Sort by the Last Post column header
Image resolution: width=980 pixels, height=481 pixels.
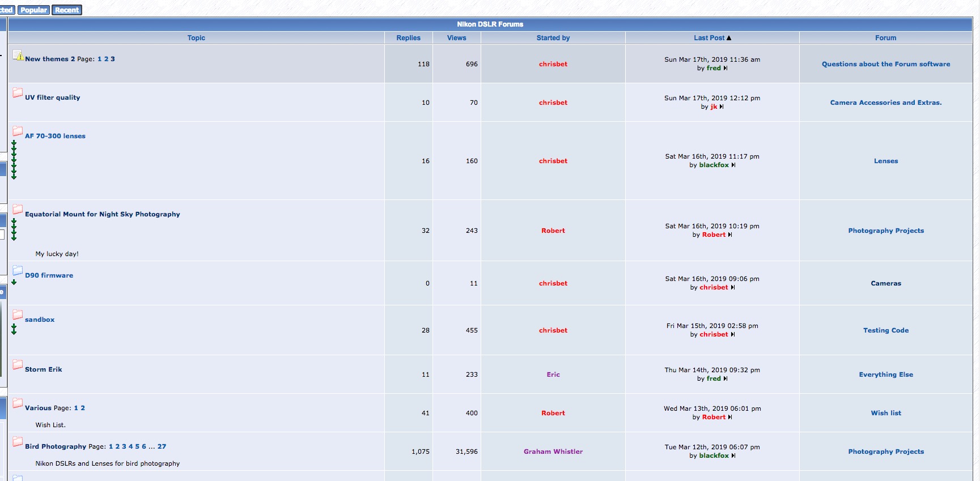point(709,38)
